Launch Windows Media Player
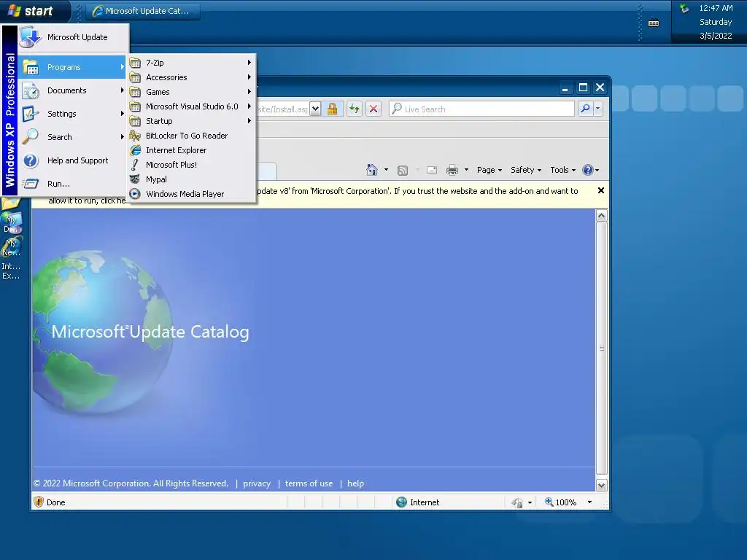747x560 pixels. click(x=192, y=194)
